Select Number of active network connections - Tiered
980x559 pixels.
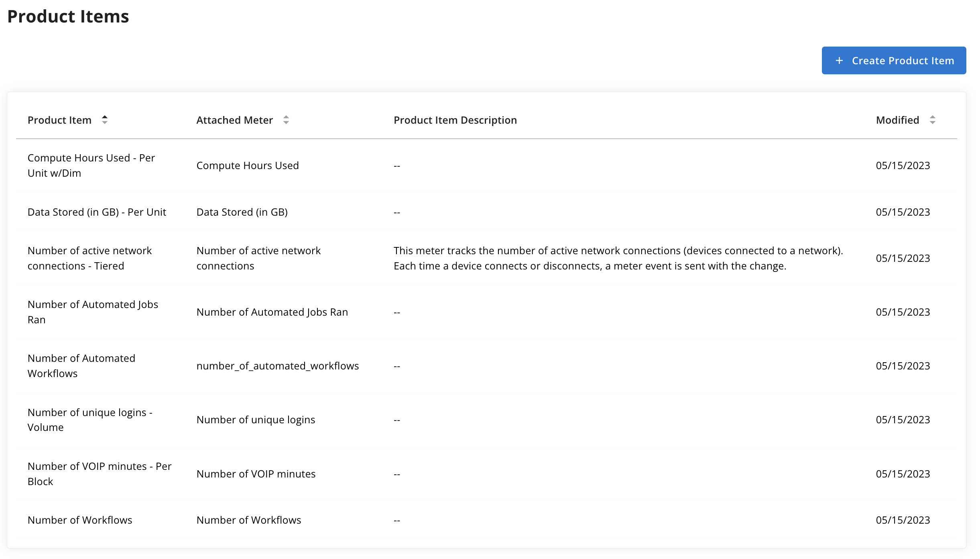click(89, 258)
